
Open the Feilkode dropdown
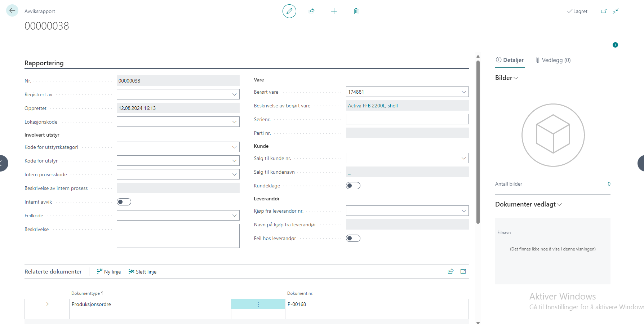coord(234,216)
